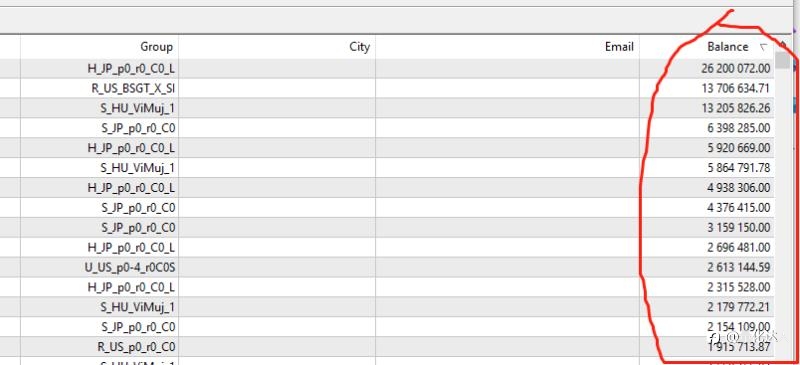Screen dimensions: 800x365
Task: Click the 6 398 285.00 balance value
Action: 738,128
